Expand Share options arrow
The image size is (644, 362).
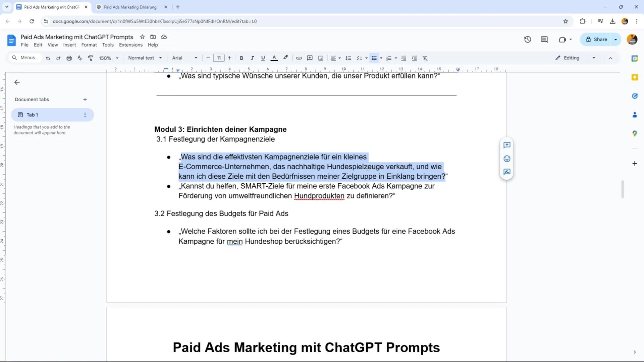point(616,40)
